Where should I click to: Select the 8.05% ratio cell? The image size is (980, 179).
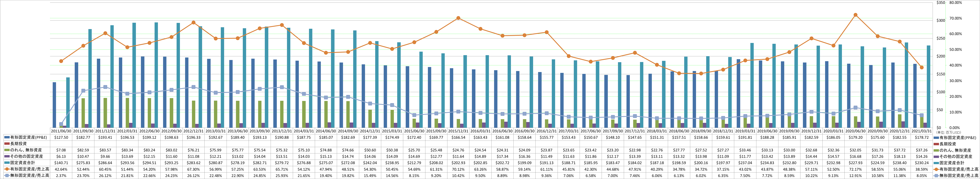tap(922, 175)
